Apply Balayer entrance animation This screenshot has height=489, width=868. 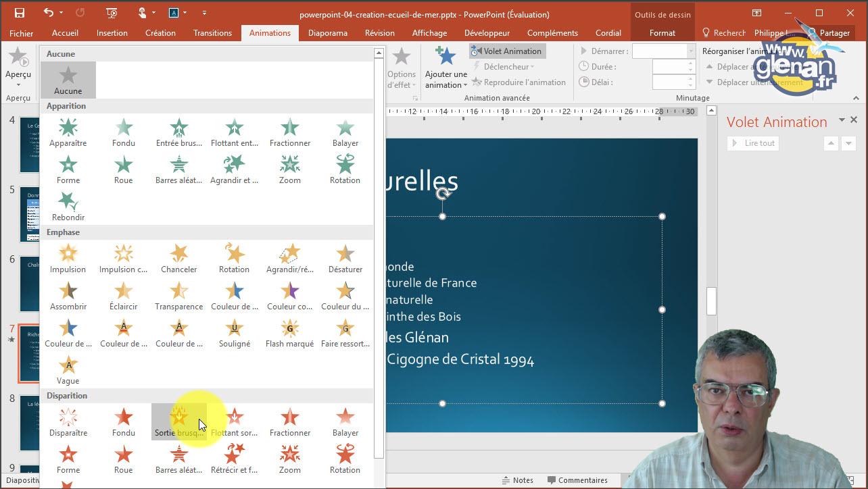coord(345,132)
